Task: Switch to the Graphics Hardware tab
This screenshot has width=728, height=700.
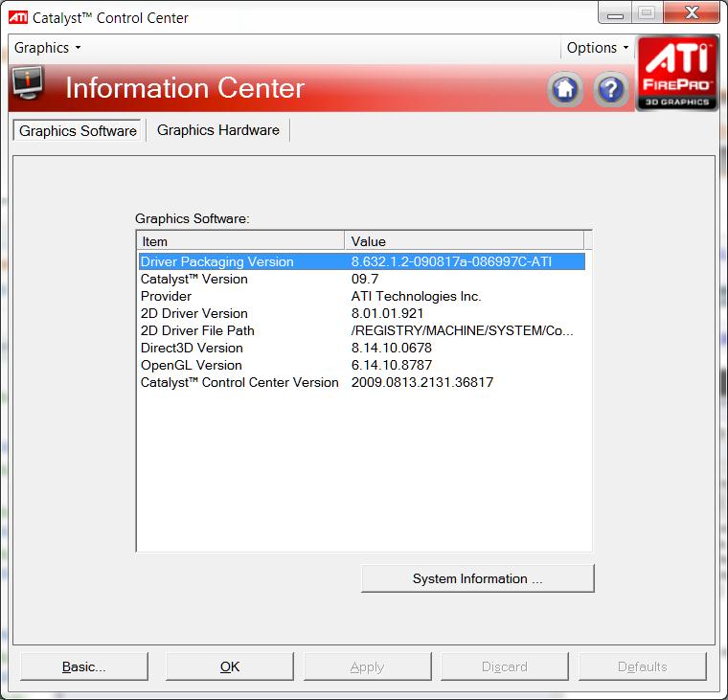Action: [217, 130]
